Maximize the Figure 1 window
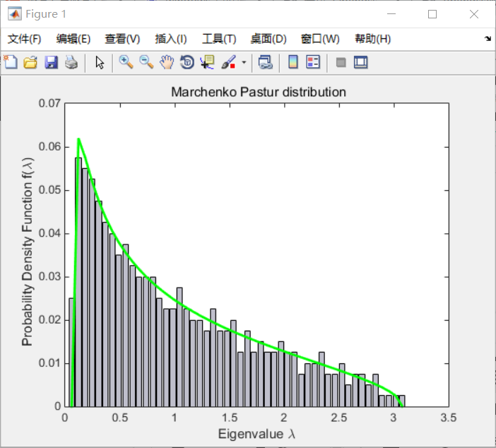Screen dimensions: 496x448 pyautogui.click(x=432, y=14)
